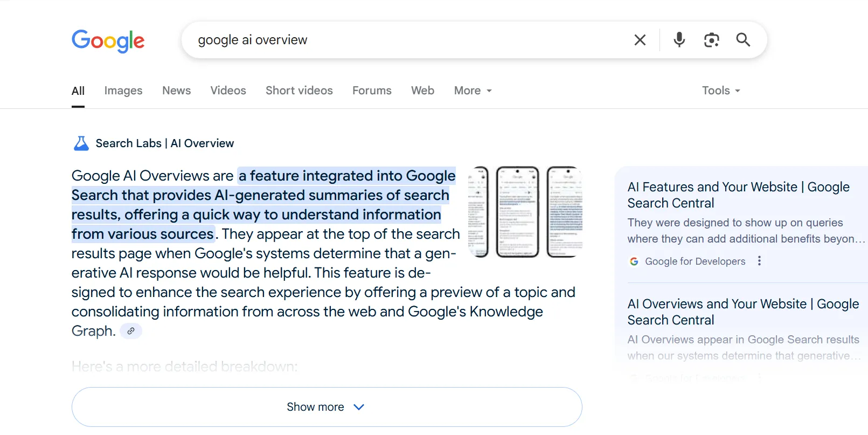
Task: Click the first phone screenshot thumbnail
Action: (x=478, y=212)
